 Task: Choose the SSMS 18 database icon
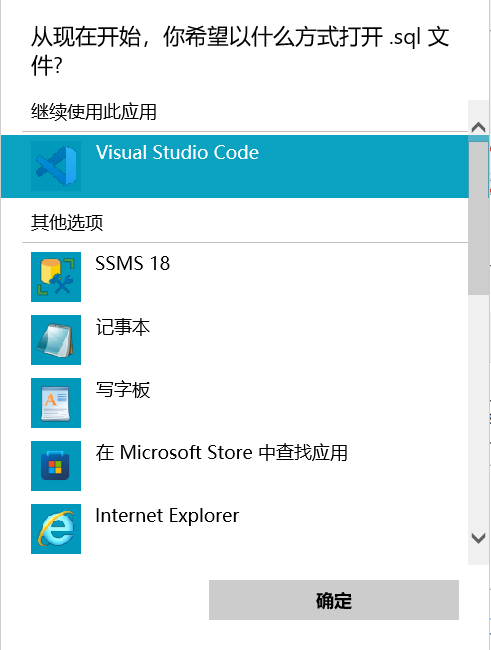tap(56, 277)
